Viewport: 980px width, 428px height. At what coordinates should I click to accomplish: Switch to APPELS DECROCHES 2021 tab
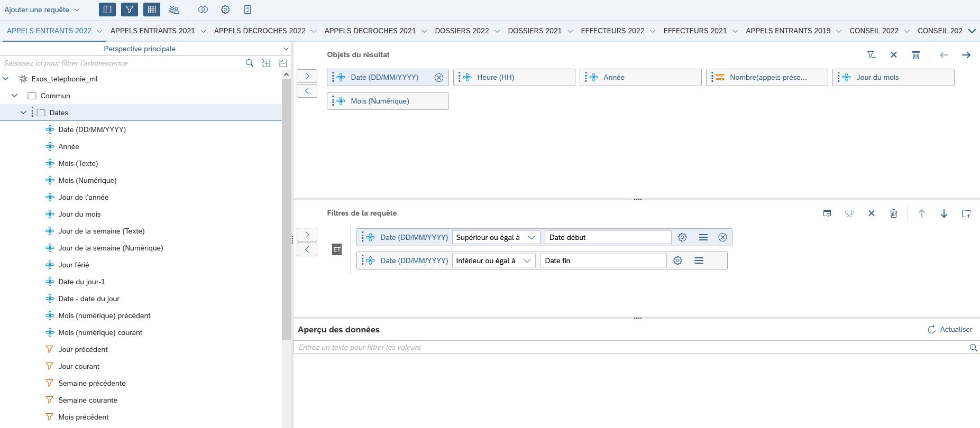pos(370,31)
